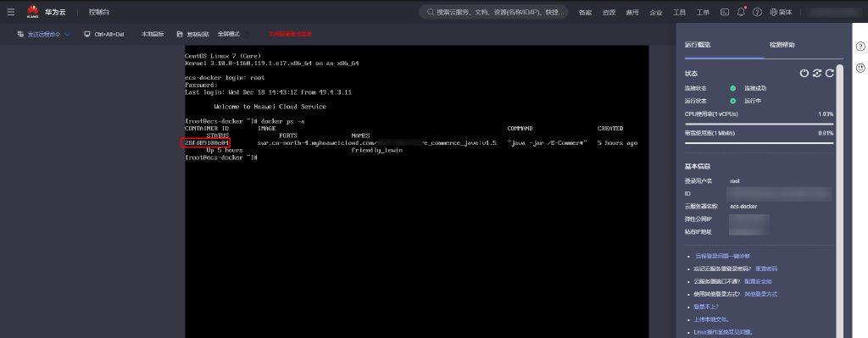Screen dimensions: 868x338
Task: Click the 'ecs-docker' server name value
Action: pyautogui.click(x=743, y=207)
